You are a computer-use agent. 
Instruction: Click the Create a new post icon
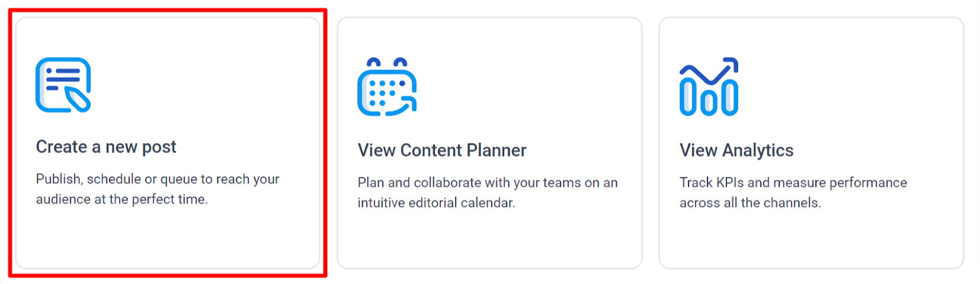click(63, 85)
